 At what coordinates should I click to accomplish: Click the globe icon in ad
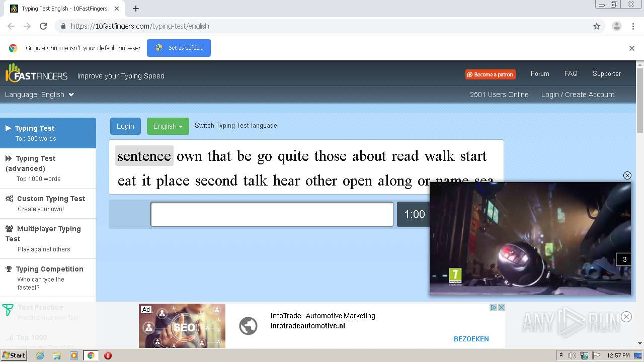pos(248,326)
